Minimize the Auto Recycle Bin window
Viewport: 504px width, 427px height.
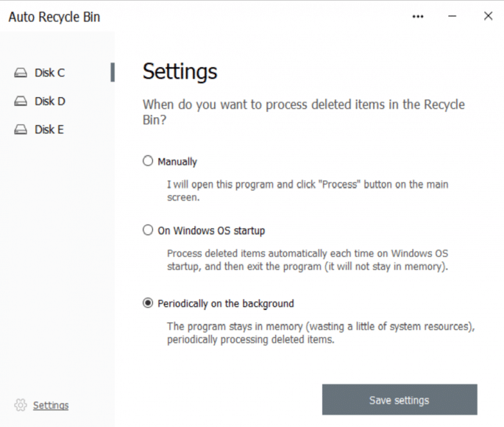coord(453,16)
